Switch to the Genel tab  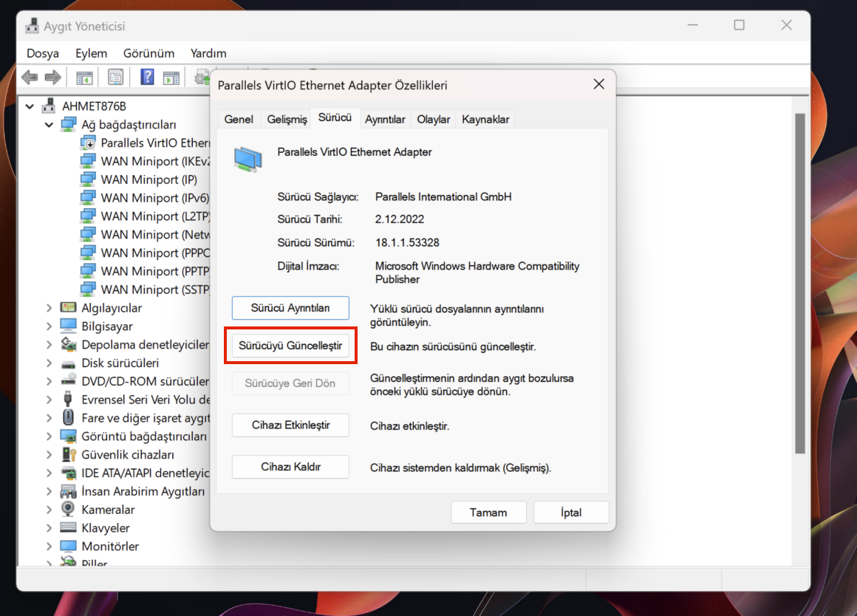[x=239, y=119]
